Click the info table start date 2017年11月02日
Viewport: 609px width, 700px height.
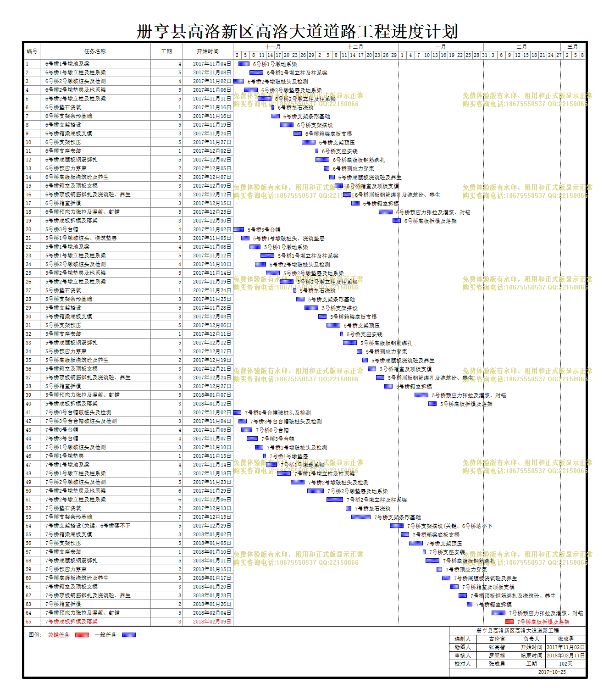(x=566, y=647)
